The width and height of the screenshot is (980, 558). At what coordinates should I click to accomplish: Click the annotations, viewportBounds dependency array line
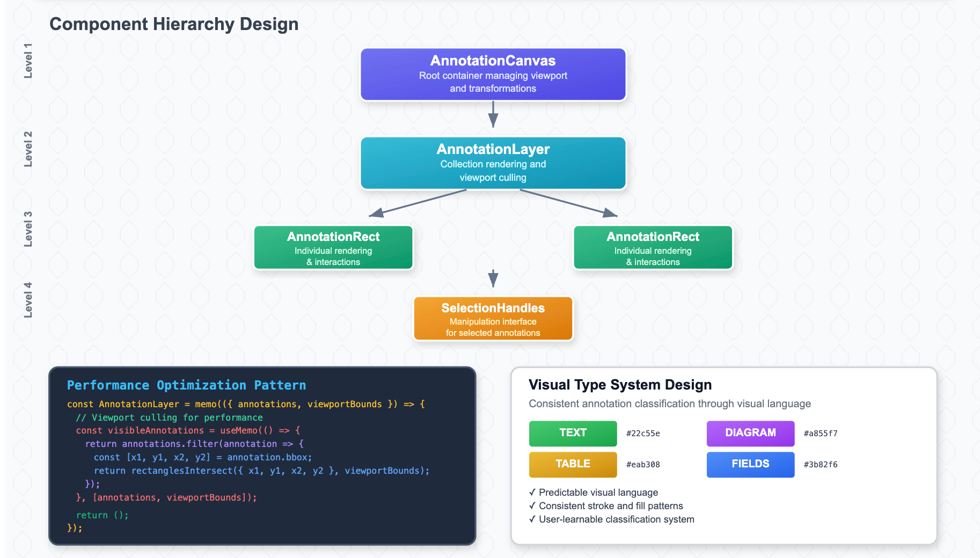click(166, 497)
